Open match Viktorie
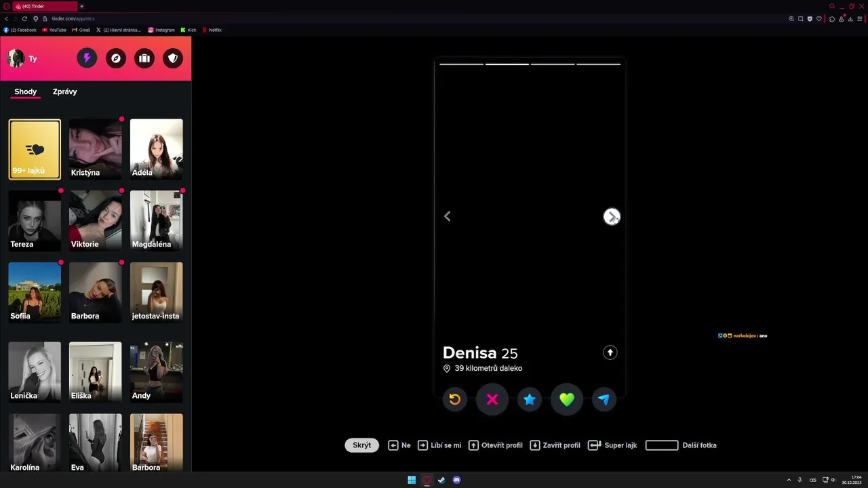The image size is (868, 488). tap(96, 221)
